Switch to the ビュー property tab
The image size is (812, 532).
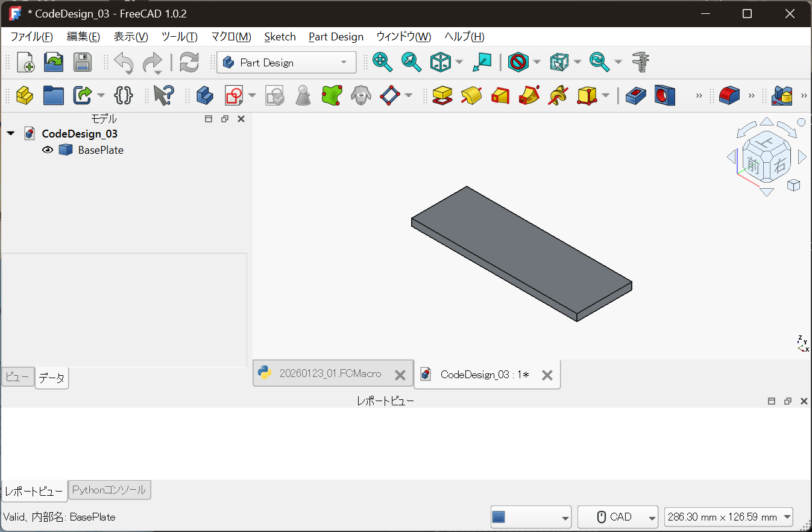pyautogui.click(x=17, y=378)
